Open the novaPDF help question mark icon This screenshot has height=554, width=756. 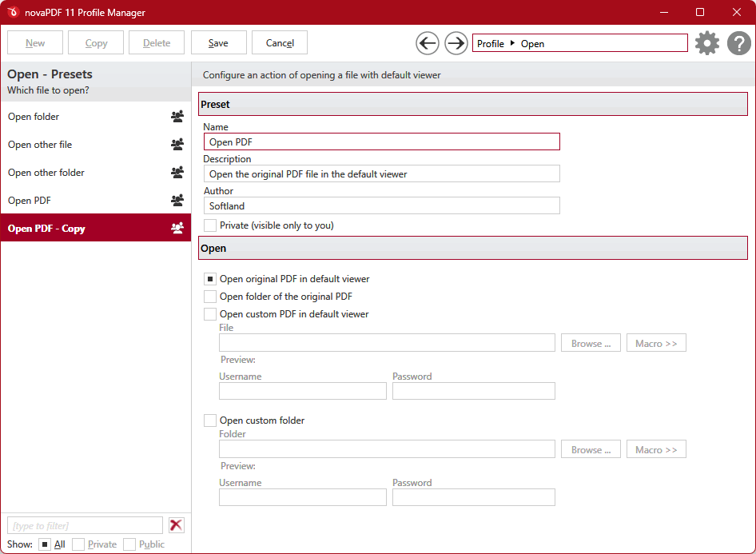pos(738,42)
